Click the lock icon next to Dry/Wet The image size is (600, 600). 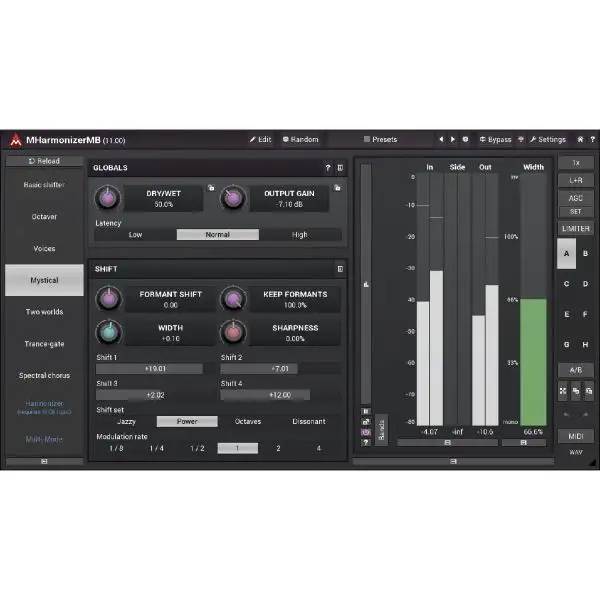[x=211, y=187]
